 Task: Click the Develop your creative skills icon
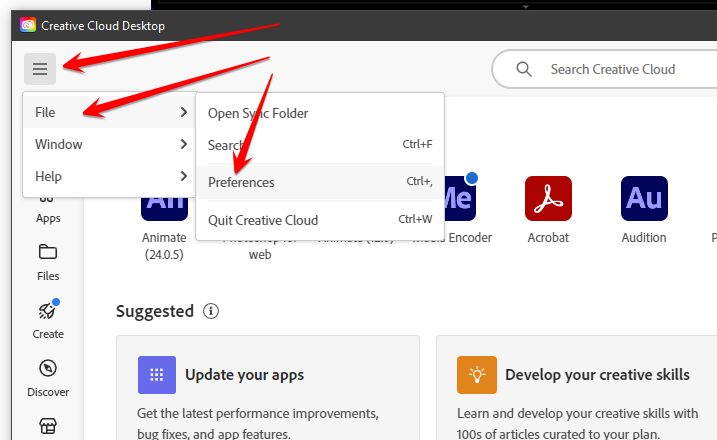tap(477, 375)
